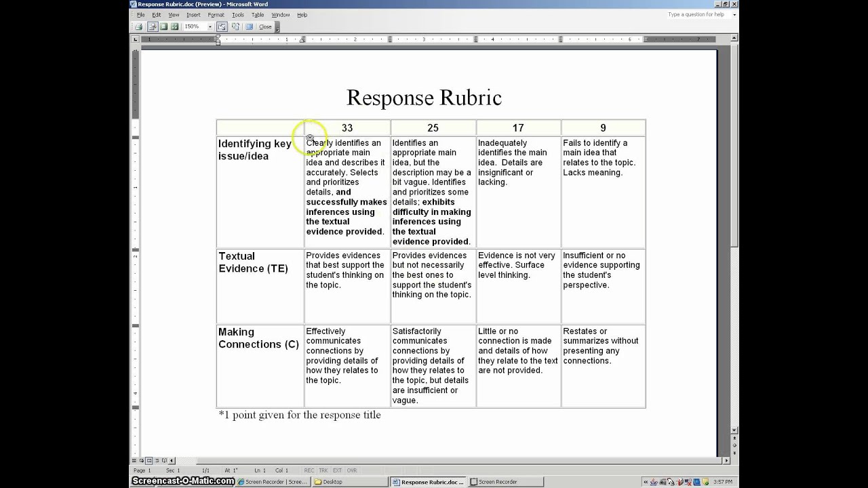Click 'Fails to identify a main idea' cell

pyautogui.click(x=603, y=192)
